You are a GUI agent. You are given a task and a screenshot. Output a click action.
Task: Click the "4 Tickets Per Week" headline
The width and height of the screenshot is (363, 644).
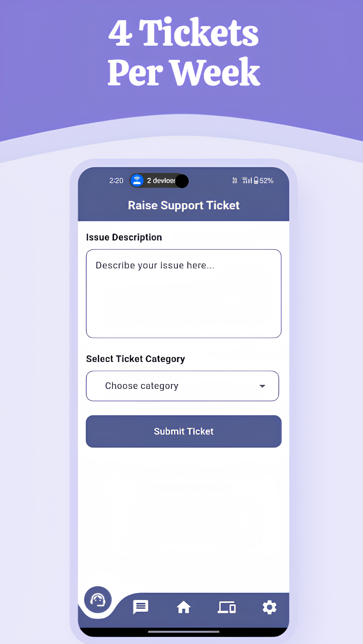click(184, 52)
